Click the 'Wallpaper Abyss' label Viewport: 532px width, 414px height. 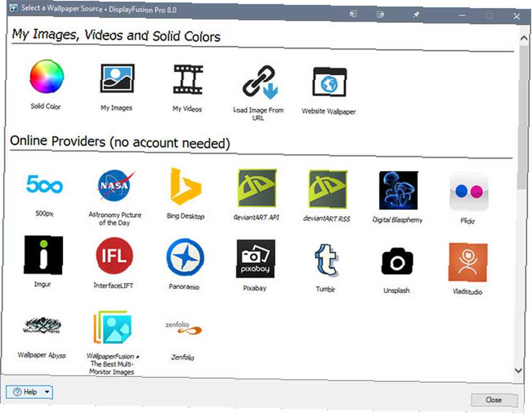coord(41,355)
